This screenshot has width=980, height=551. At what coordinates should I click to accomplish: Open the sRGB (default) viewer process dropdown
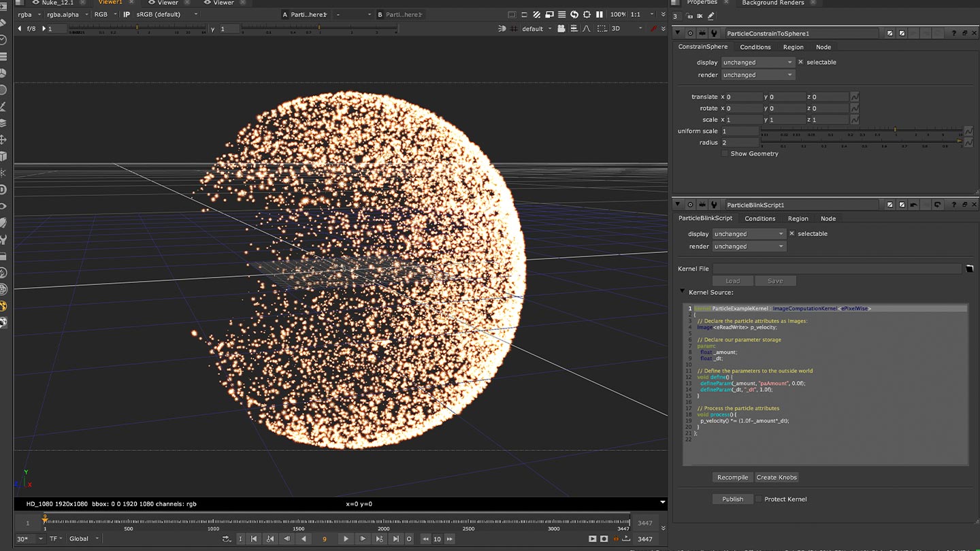tap(167, 14)
